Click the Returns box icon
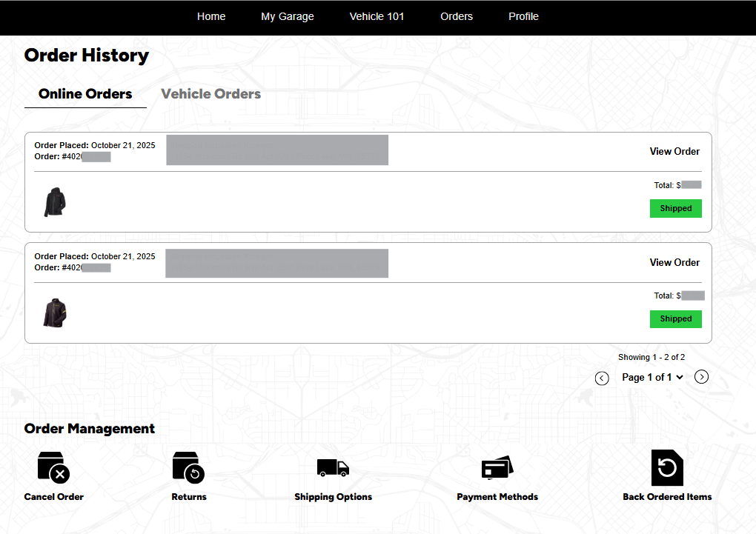 (188, 467)
